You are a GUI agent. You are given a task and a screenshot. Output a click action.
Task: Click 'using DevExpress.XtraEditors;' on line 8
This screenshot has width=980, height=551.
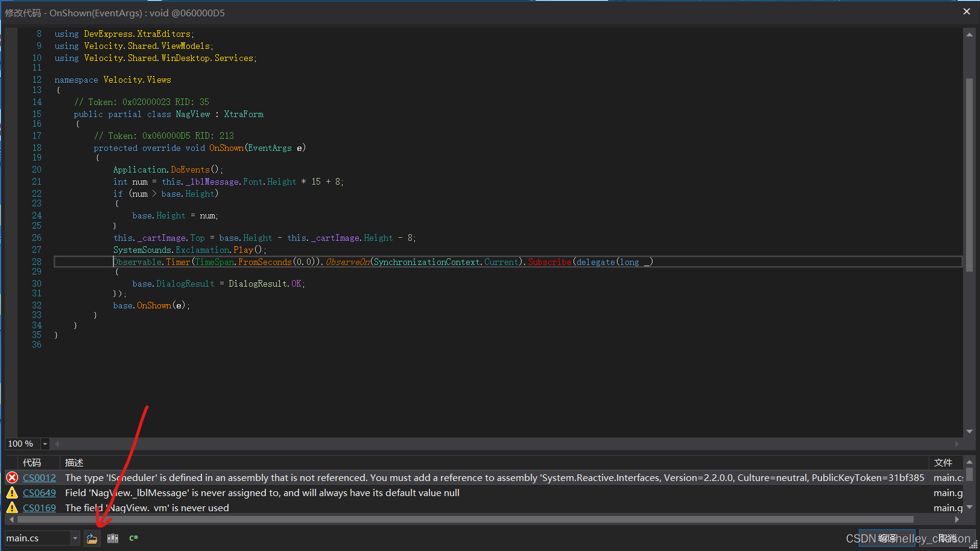coord(124,34)
